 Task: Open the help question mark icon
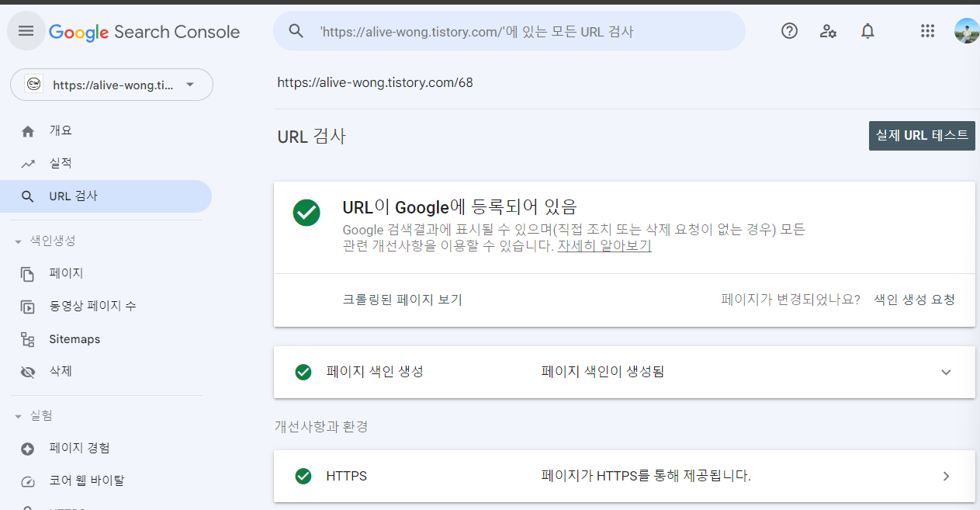(789, 31)
